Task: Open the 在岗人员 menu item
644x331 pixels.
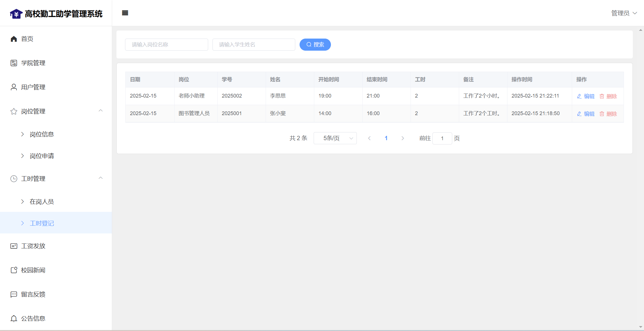Action: click(x=42, y=202)
